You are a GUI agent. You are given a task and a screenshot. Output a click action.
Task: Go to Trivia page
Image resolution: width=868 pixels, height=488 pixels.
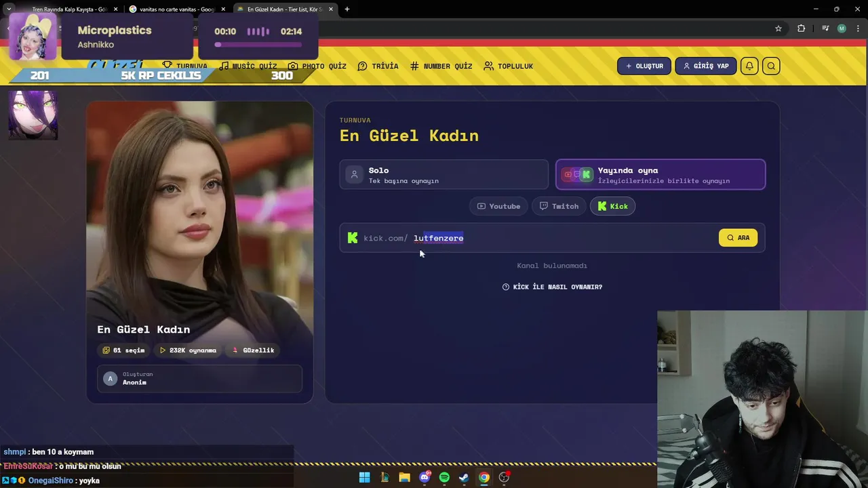(x=378, y=66)
